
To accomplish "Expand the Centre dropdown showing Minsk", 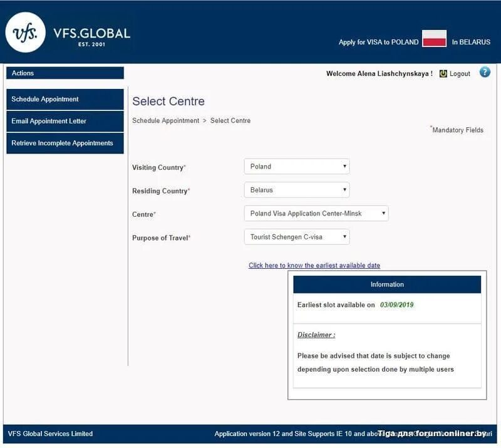I will pos(316,213).
